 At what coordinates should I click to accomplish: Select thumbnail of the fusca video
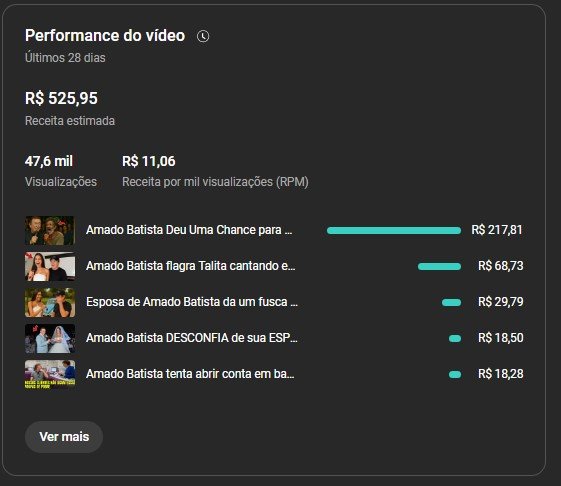[x=50, y=302]
